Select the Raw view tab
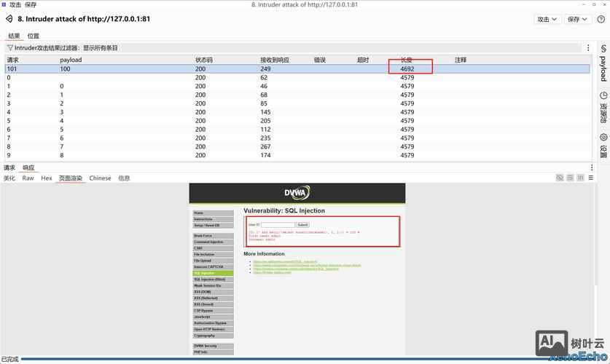 pos(28,178)
